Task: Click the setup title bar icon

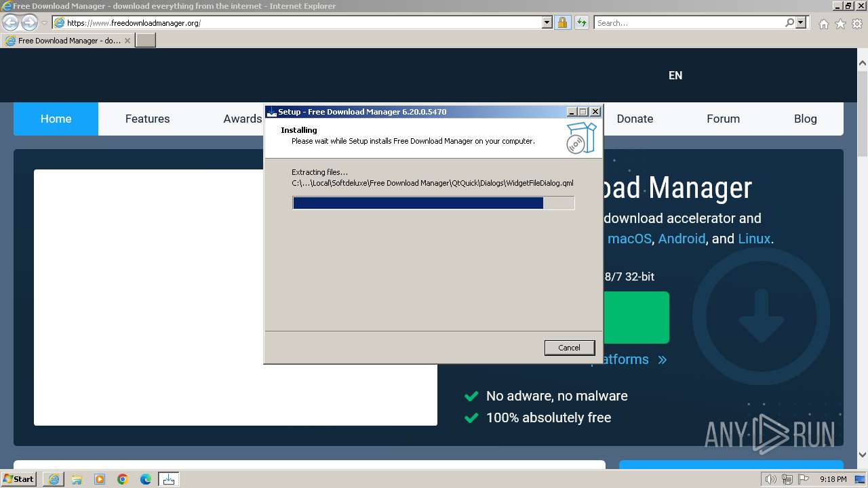Action: point(271,112)
